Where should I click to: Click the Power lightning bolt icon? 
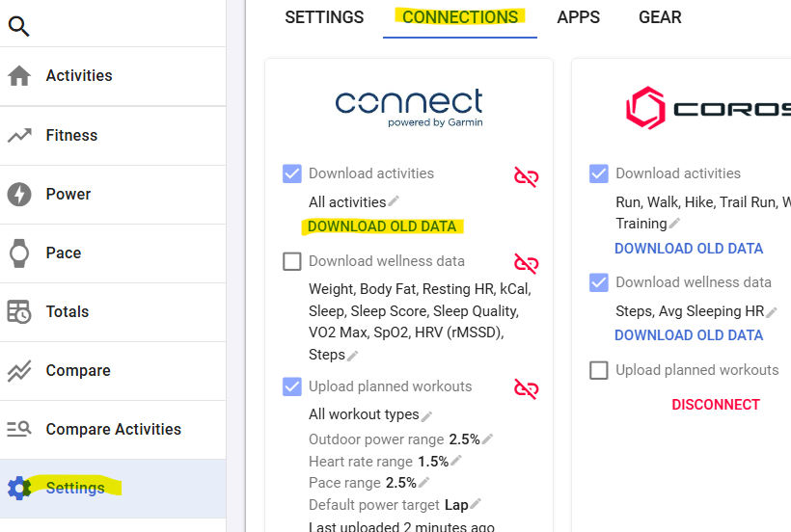click(19, 194)
